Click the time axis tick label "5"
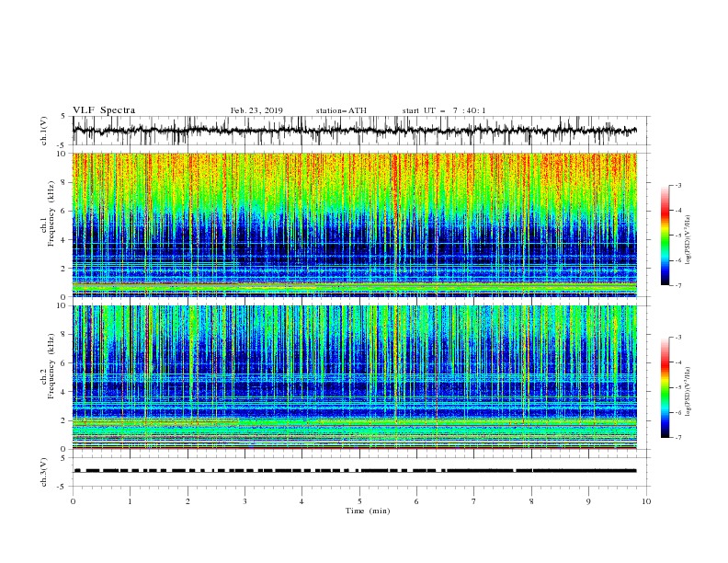The width and height of the screenshot is (728, 563). (x=359, y=501)
